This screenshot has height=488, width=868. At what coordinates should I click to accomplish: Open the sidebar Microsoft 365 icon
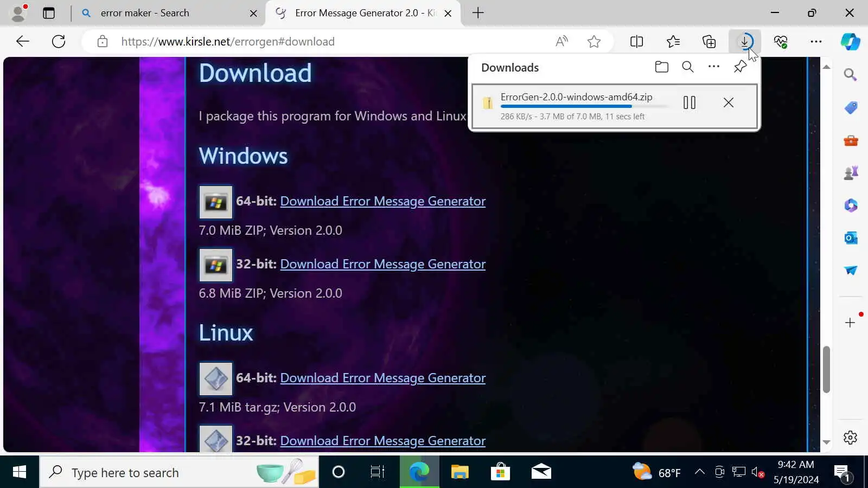point(851,206)
